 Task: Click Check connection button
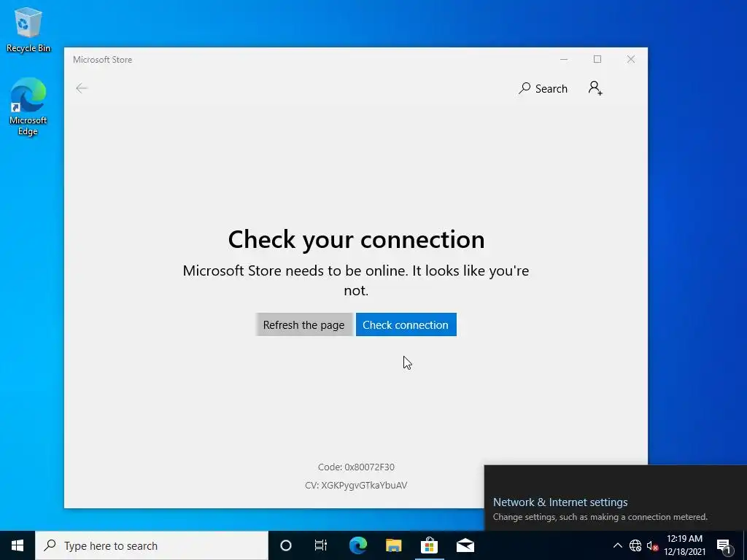[406, 324]
